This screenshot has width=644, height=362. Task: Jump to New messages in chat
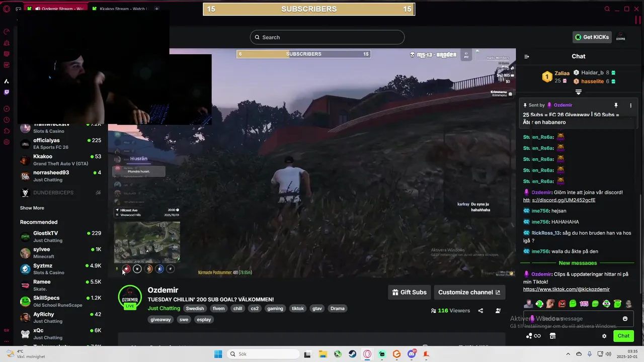pos(578,263)
